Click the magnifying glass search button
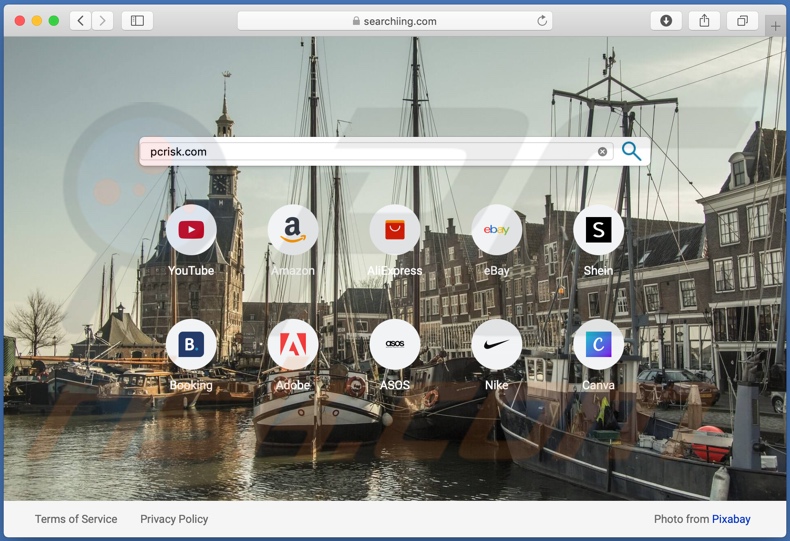 point(631,151)
